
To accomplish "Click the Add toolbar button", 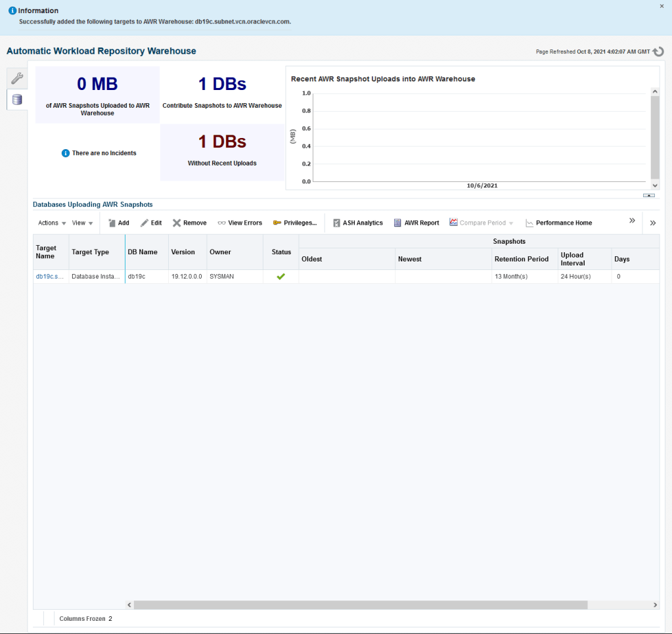I will tap(118, 223).
